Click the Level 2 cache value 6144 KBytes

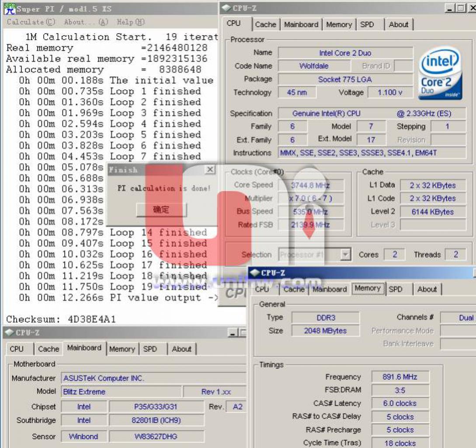(433, 212)
